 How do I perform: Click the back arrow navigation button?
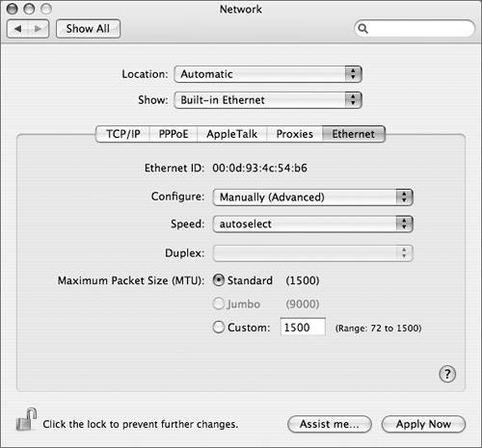17,29
